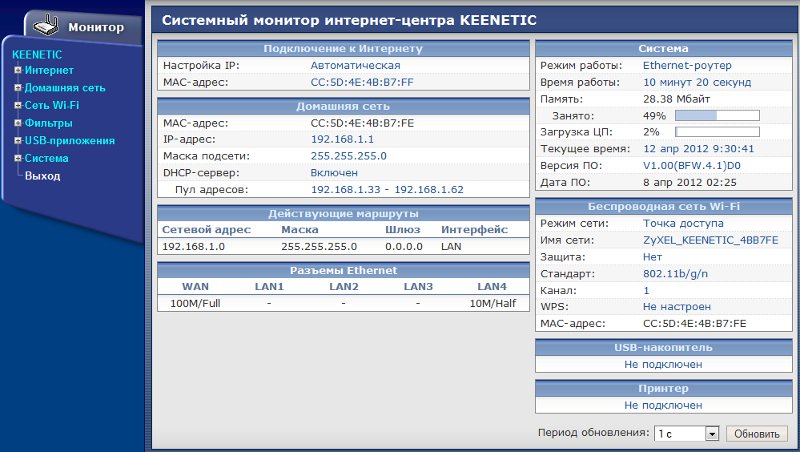This screenshot has width=800, height=452.
Task: Click Принтер Не подключен link
Action: (663, 405)
